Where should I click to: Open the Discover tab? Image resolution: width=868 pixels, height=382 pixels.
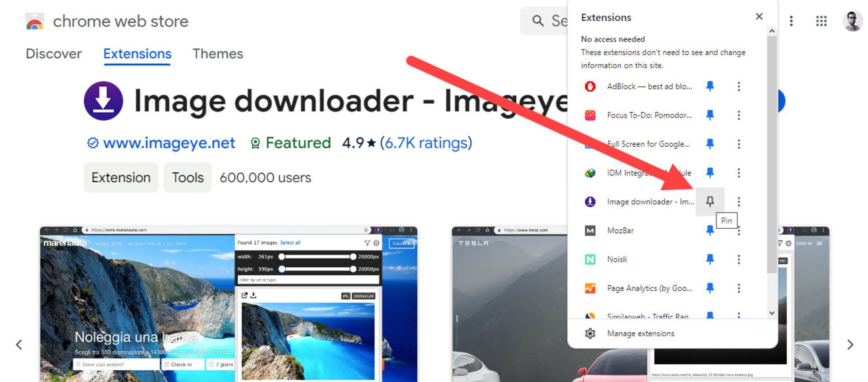coord(54,54)
